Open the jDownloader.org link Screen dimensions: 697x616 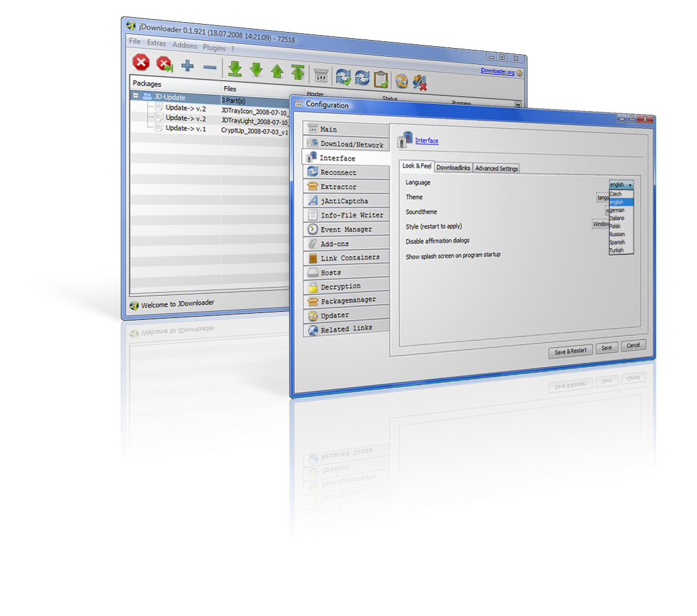(x=497, y=71)
